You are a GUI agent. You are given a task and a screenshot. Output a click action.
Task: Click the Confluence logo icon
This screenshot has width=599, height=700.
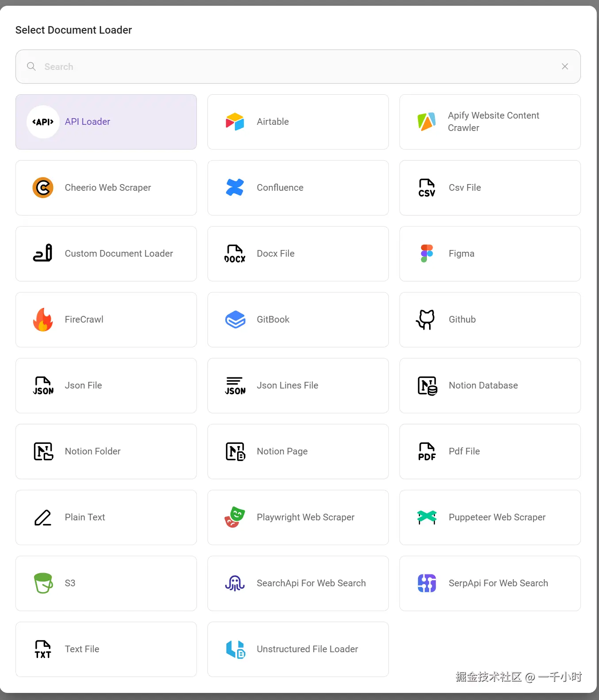click(235, 188)
